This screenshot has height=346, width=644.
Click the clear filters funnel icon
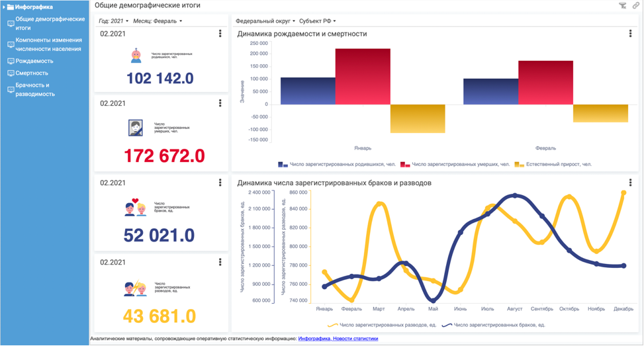tap(622, 5)
